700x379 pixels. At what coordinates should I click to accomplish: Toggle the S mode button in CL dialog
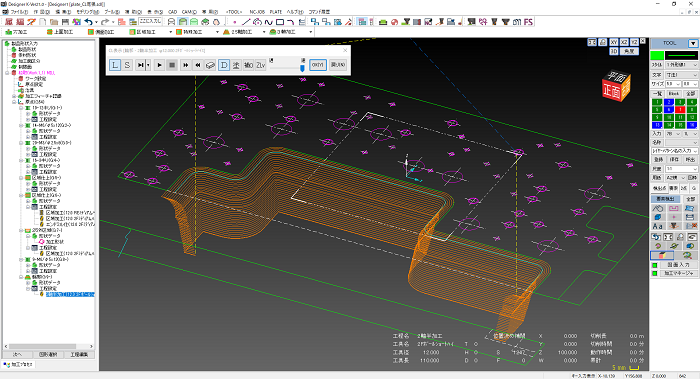(x=127, y=65)
